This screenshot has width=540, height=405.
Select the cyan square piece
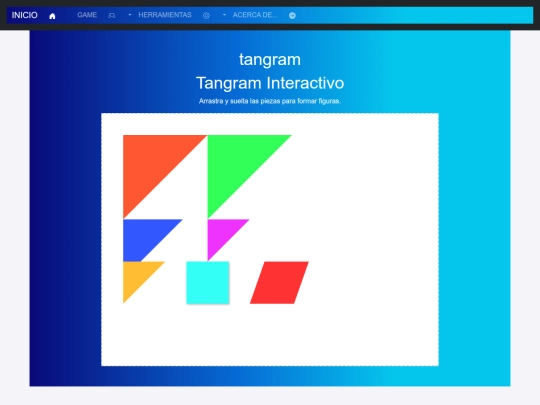pos(208,283)
